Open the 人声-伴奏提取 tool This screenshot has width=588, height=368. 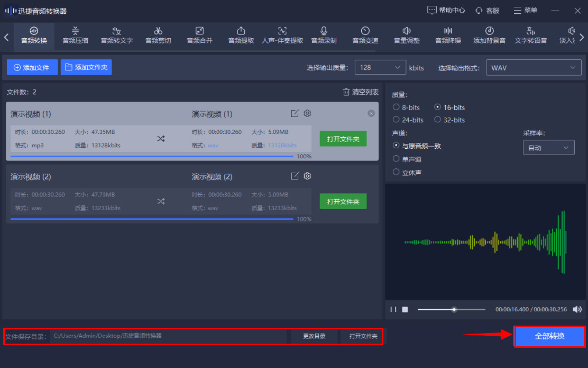282,35
